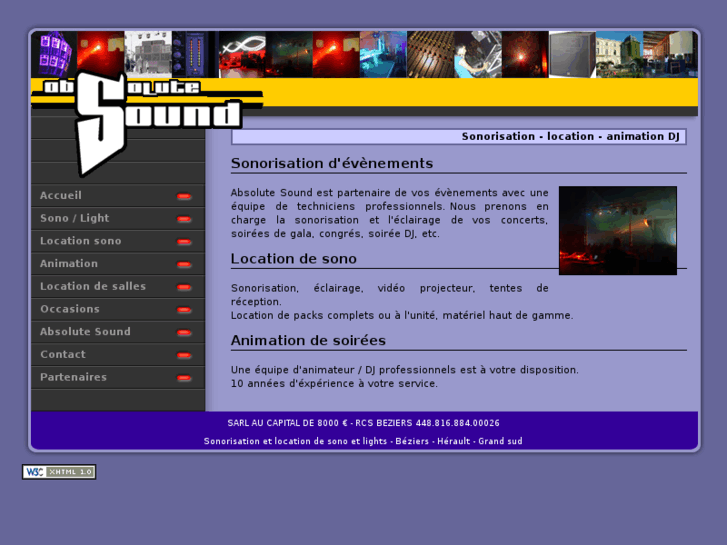Click the red indicator beside Accueil
This screenshot has height=545, width=727.
point(184,196)
